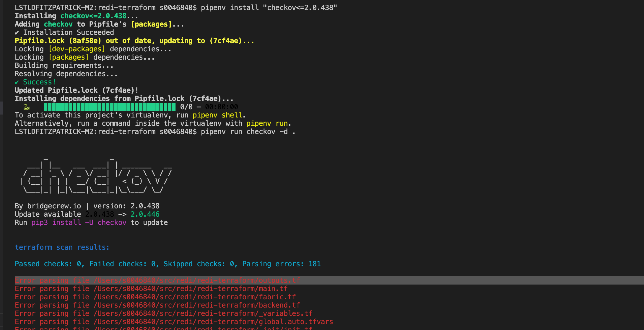
Task: Select the backend.tf parsing error line
Action: click(x=157, y=305)
